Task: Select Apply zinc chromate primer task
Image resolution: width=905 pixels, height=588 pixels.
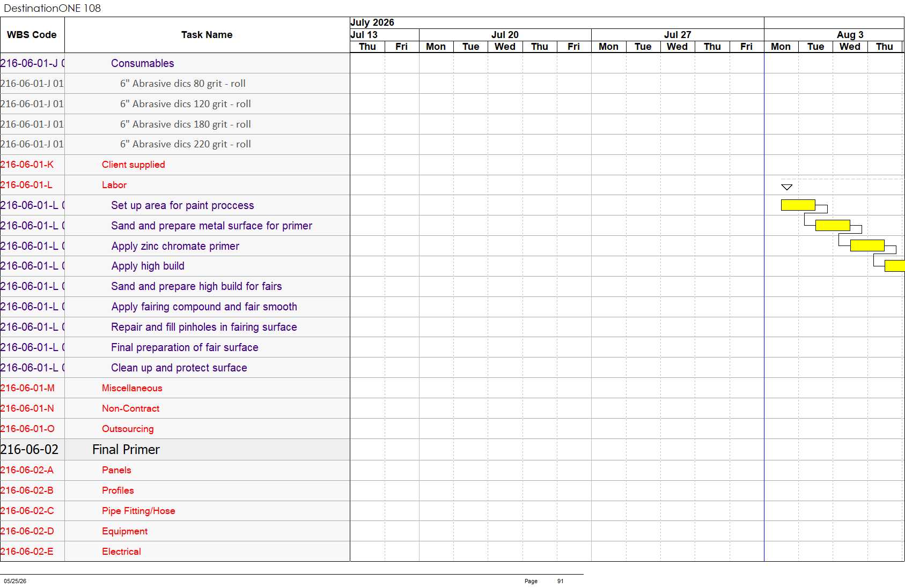Action: (x=175, y=246)
